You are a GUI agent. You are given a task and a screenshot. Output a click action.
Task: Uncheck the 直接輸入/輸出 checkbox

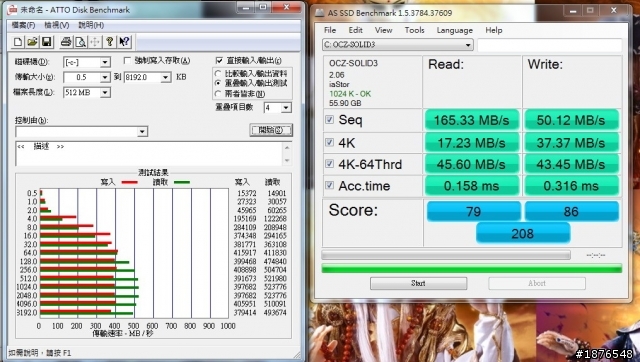220,60
